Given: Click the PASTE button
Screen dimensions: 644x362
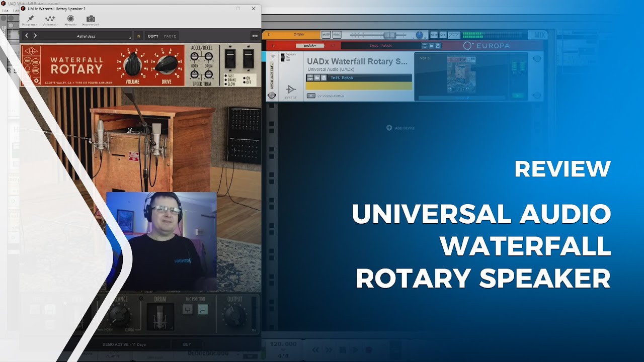Looking at the screenshot, I should point(170,36).
